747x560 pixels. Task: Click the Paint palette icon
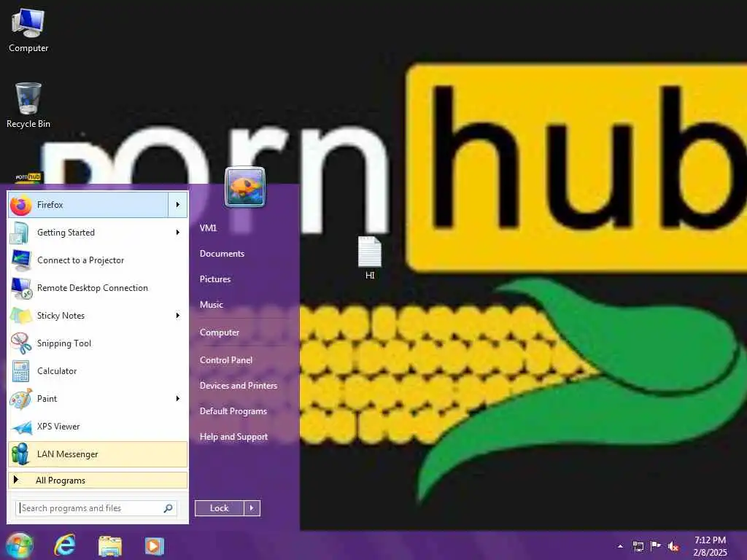pyautogui.click(x=21, y=399)
